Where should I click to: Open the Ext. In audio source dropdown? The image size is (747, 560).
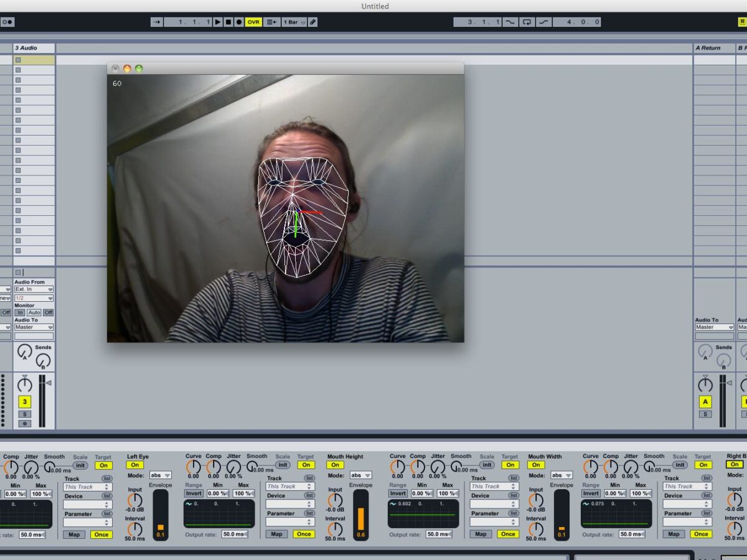34,289
